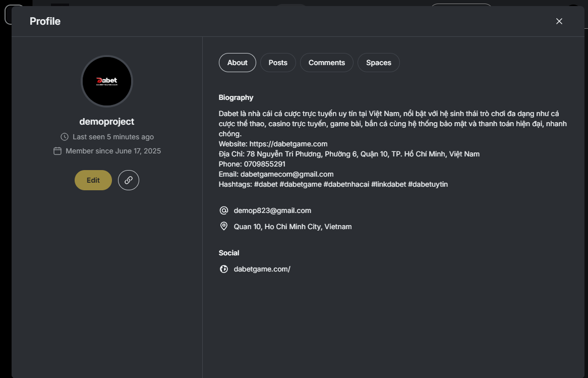This screenshot has width=588, height=378.
Task: Click the demop823@gmail.com email address
Action: (272, 210)
